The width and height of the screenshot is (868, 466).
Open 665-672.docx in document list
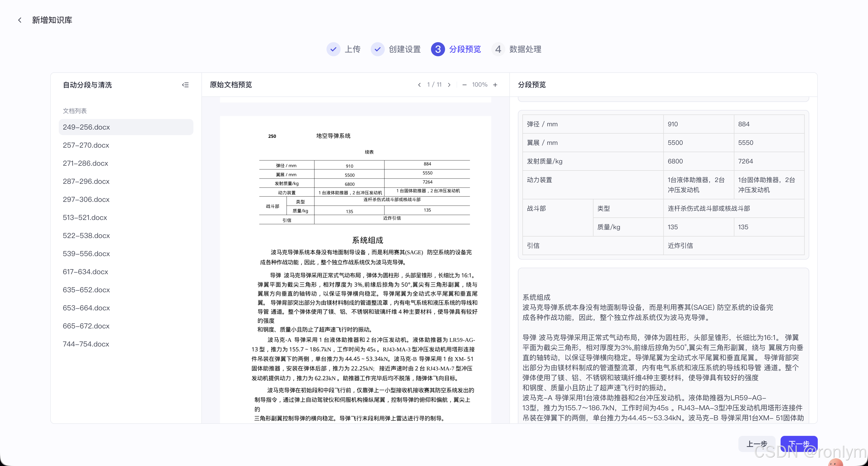coord(126,326)
